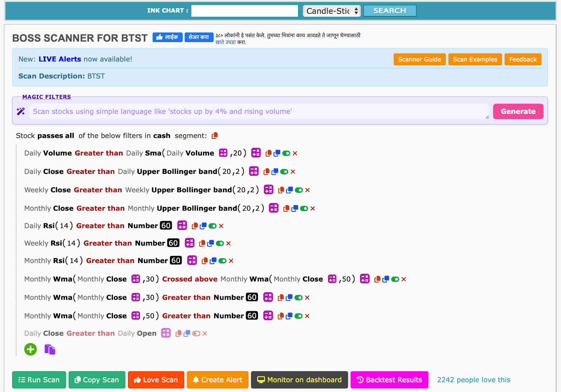Change the 'passes all' condition selector
561x392 pixels.
pyautogui.click(x=55, y=136)
